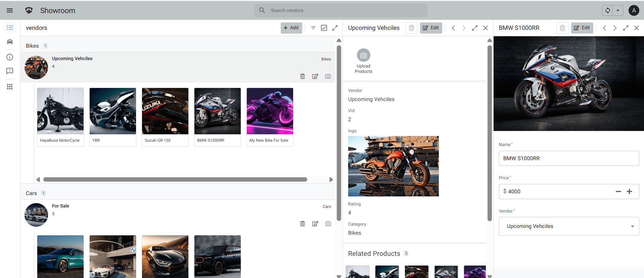Edit the For Sale vendor row
Viewport: 644px width, 278px height.
pyautogui.click(x=315, y=224)
